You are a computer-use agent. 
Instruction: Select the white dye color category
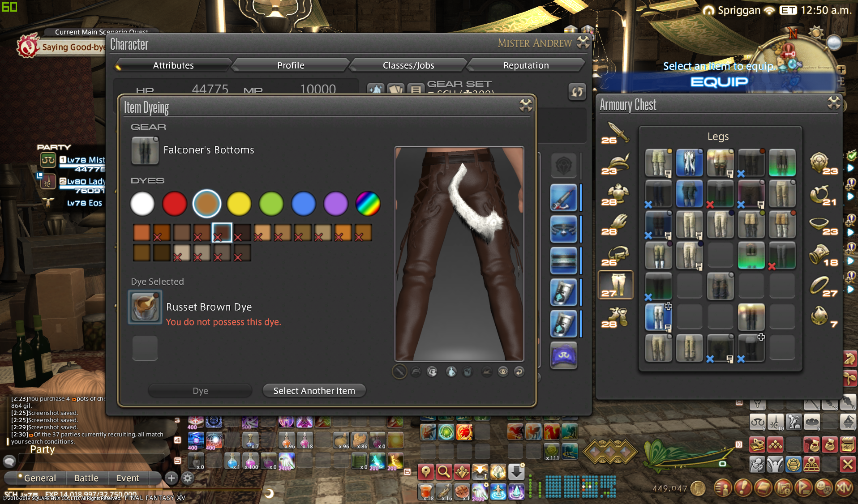[x=142, y=204]
